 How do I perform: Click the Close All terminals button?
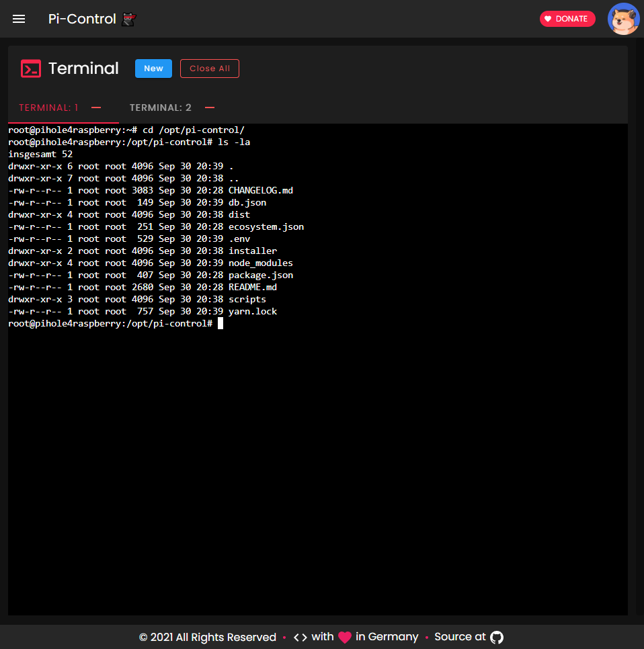tap(210, 69)
